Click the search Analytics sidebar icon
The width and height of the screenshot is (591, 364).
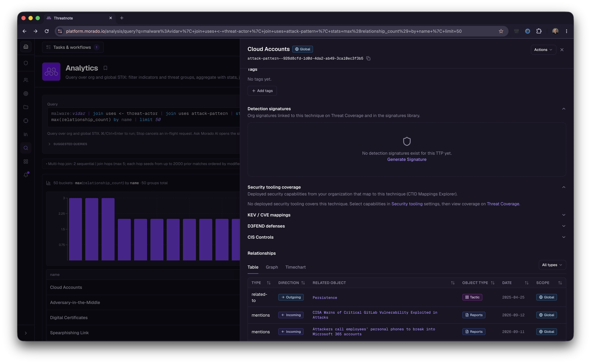coord(26,148)
